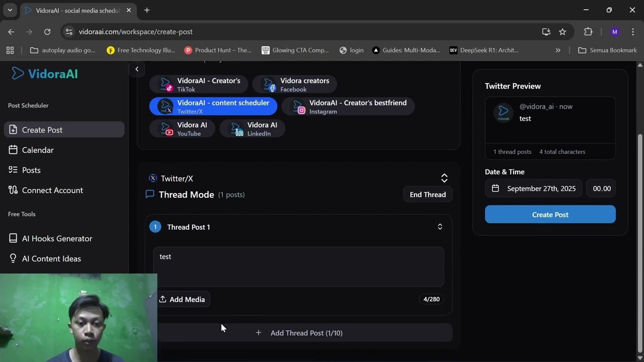
Task: Click Add Media upload button
Action: [x=182, y=299]
